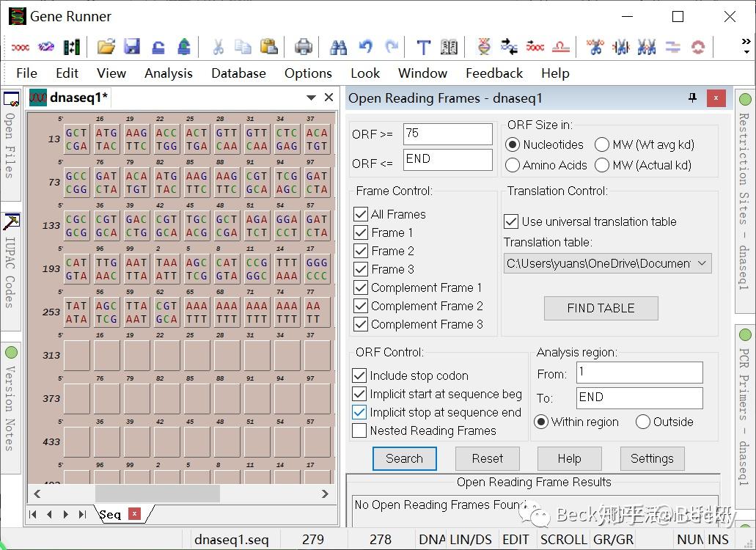
Task: Open the document tab list dropdown arrow
Action: click(312, 98)
